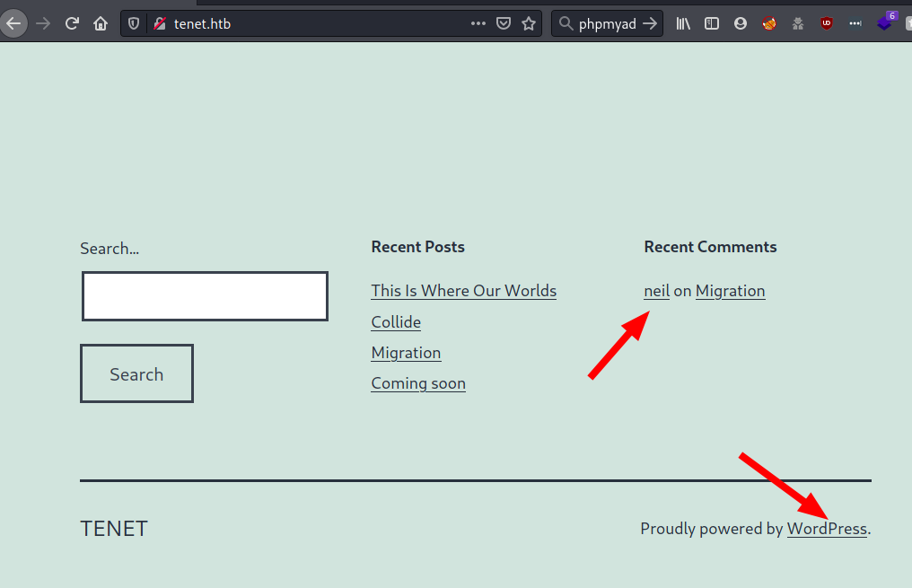
Task: Open the Firefox account icon
Action: pyautogui.click(x=741, y=24)
